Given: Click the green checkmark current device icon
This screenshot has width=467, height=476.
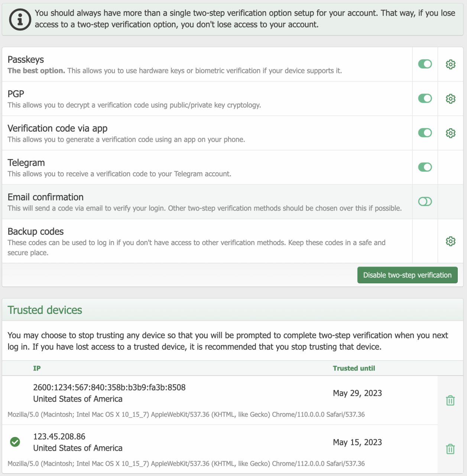Looking at the screenshot, I should pyautogui.click(x=15, y=442).
